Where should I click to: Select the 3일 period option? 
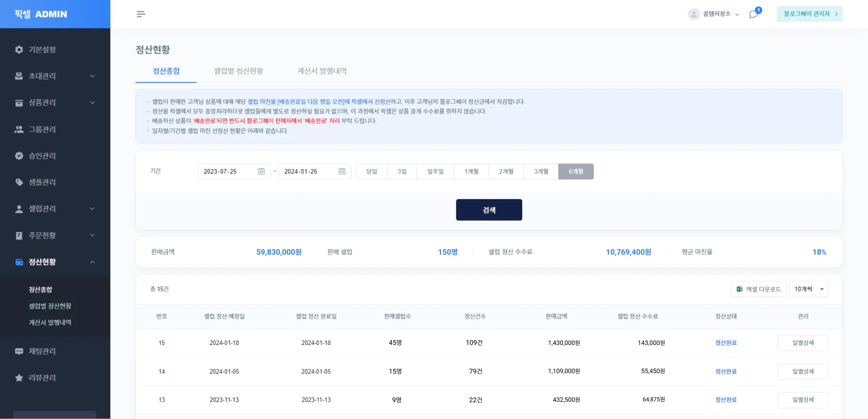(x=402, y=172)
